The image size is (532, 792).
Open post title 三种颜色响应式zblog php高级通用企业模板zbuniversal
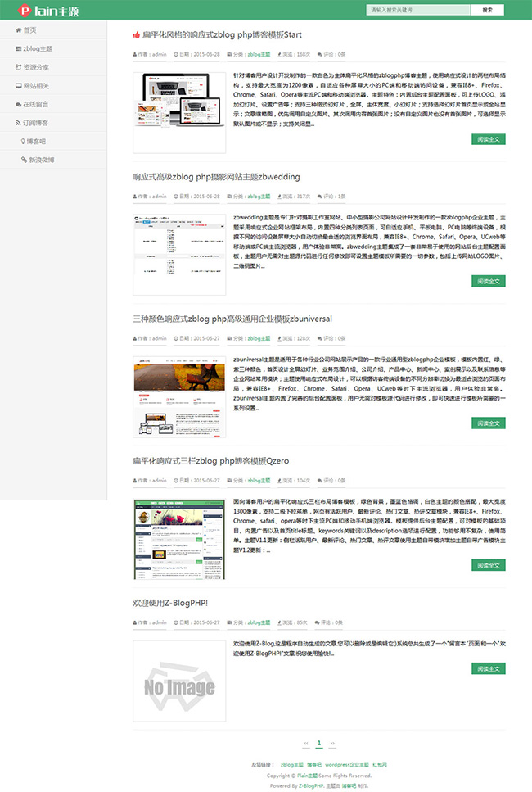[232, 319]
